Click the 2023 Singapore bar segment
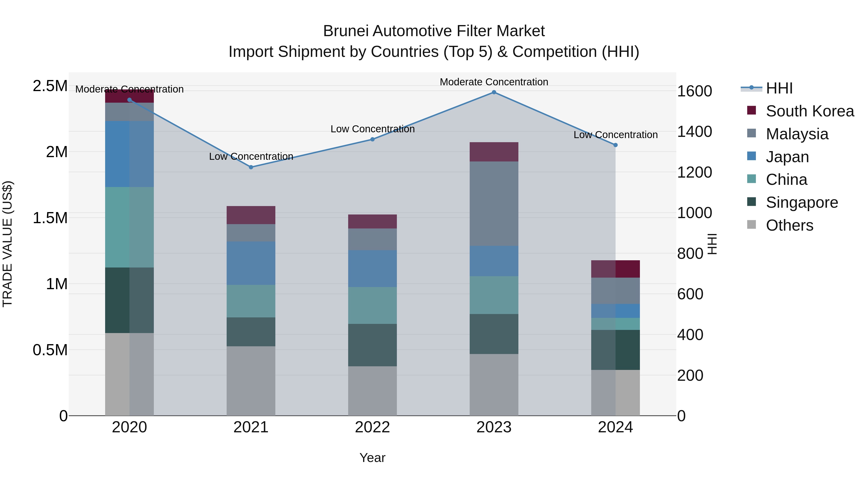Viewport: 868px width, 488px height. pos(494,334)
